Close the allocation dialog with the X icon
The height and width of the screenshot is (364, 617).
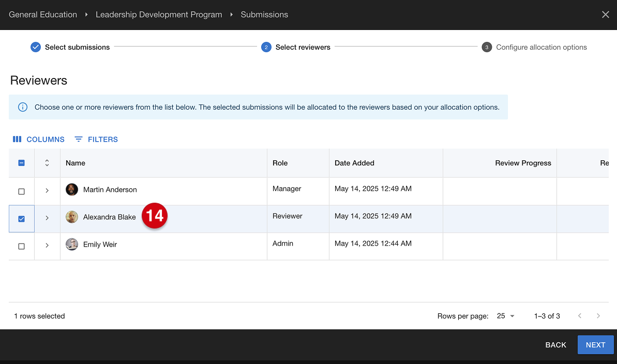tap(605, 14)
